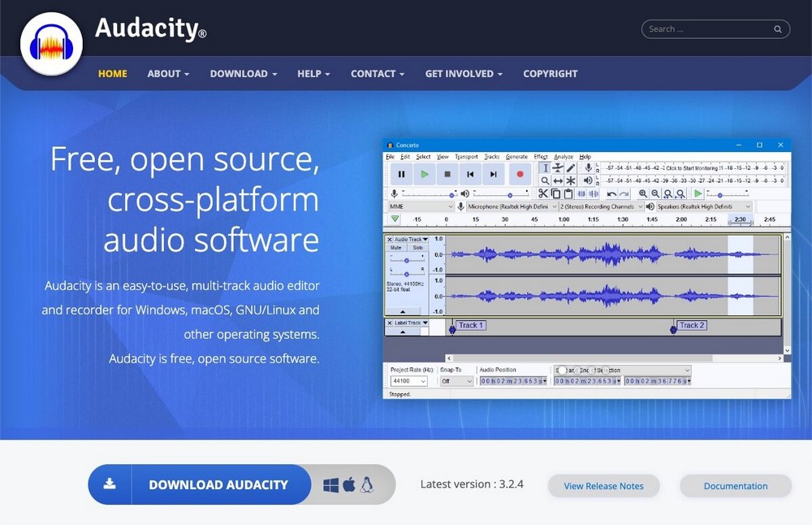Click inside the website search field
The height and width of the screenshot is (525, 812).
(715, 28)
